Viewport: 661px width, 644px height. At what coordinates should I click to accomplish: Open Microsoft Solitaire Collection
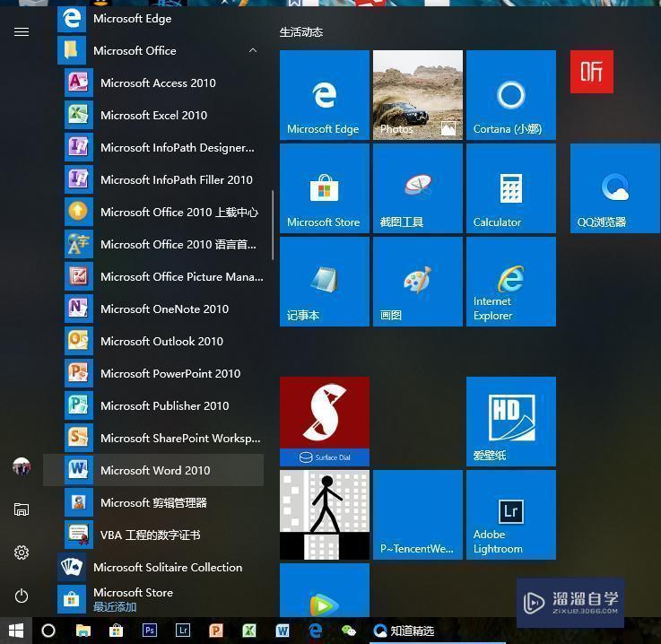point(153,567)
